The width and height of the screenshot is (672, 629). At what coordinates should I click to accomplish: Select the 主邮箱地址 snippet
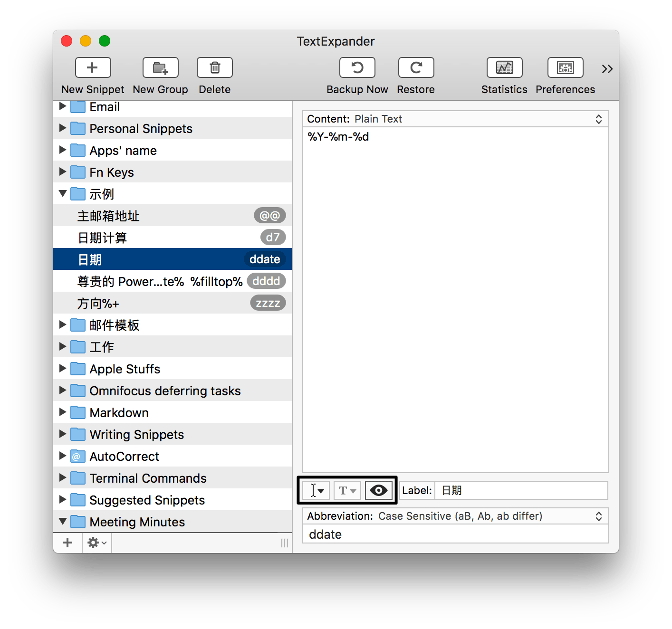108,216
